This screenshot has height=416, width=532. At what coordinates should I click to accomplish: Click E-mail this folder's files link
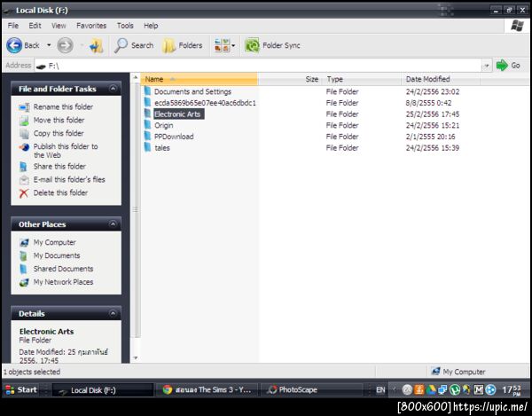(x=69, y=179)
